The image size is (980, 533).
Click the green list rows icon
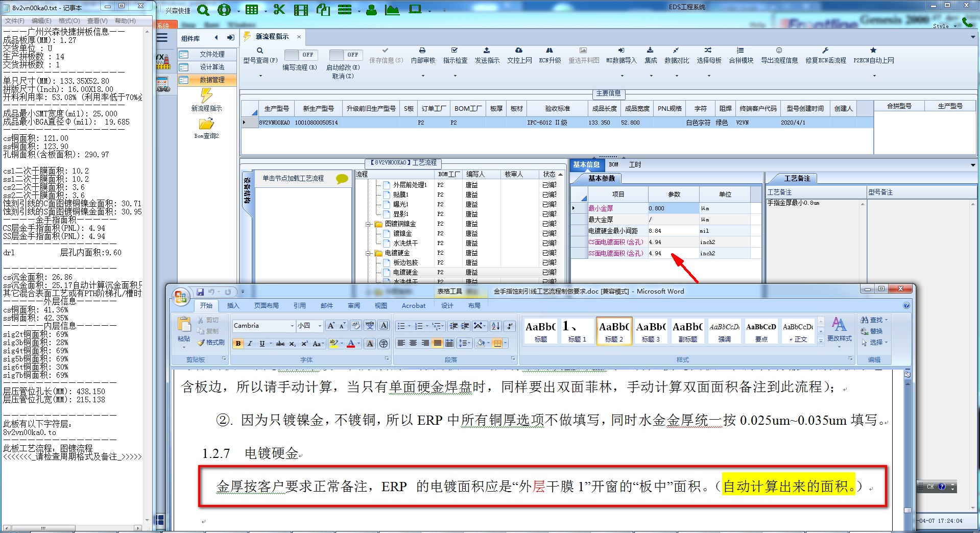tap(345, 10)
